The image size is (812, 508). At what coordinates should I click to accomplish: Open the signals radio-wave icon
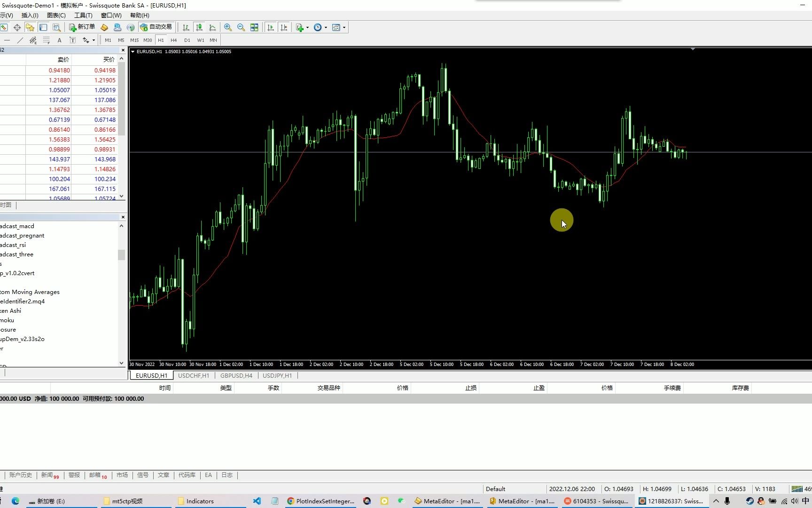point(131,27)
